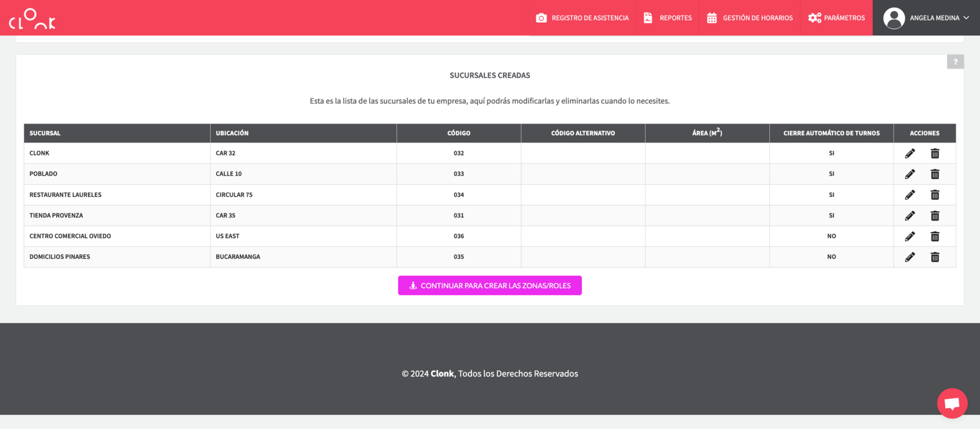The height and width of the screenshot is (429, 980).
Task: Delete the CLONK branch using trash icon
Action: click(x=935, y=154)
